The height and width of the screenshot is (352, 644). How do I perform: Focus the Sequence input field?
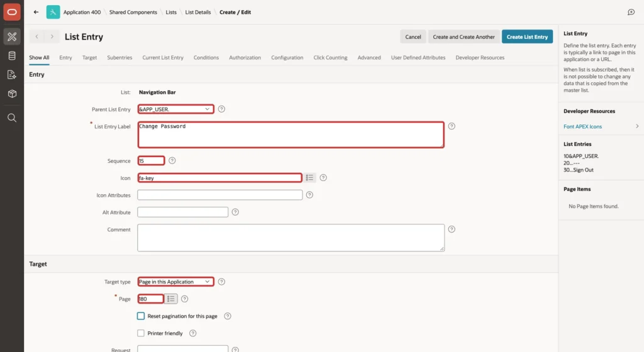click(151, 160)
